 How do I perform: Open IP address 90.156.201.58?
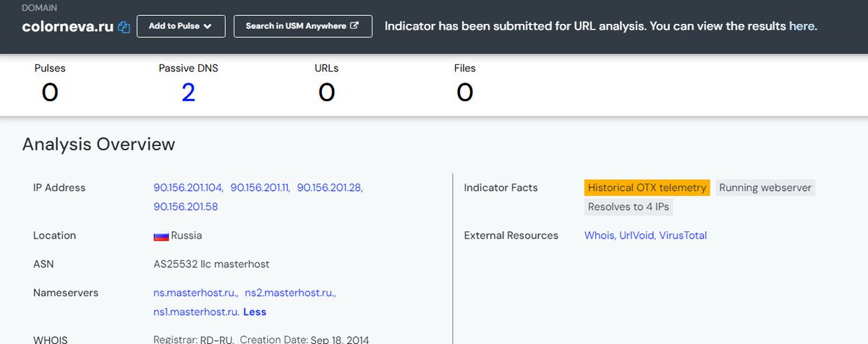click(185, 206)
